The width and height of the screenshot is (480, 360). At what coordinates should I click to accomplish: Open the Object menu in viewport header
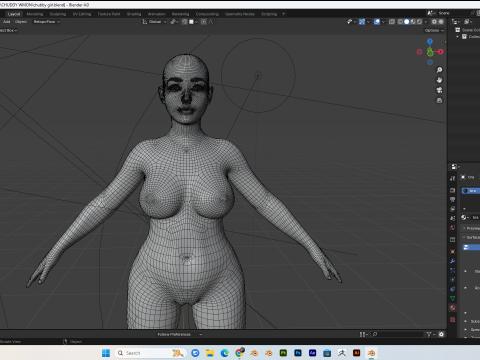tap(21, 22)
